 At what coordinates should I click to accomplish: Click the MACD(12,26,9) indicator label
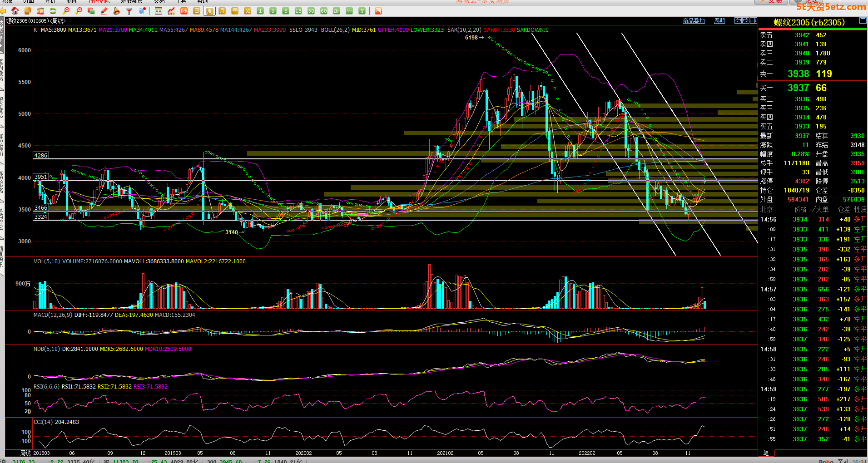(53, 315)
